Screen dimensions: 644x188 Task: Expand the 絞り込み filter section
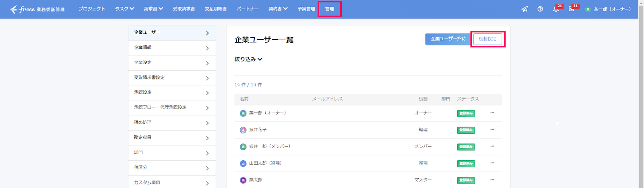pos(248,59)
